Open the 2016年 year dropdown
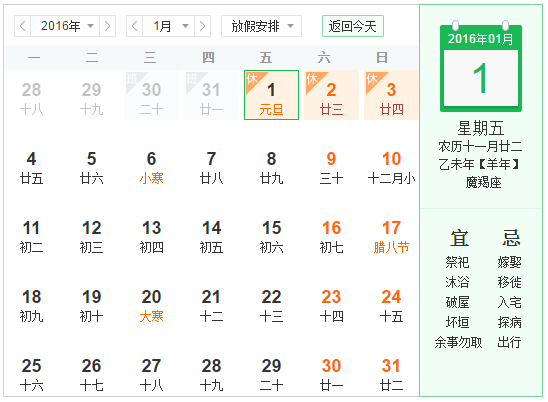Screen dimensions: 548x402 point(65,26)
